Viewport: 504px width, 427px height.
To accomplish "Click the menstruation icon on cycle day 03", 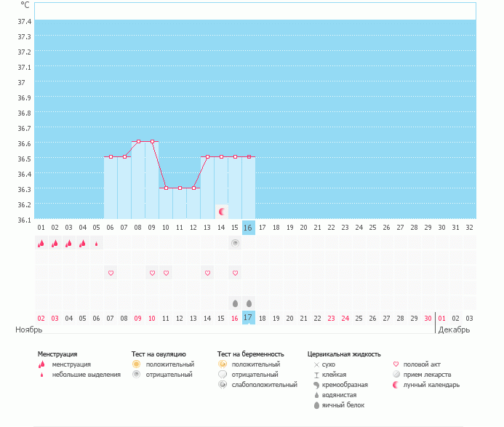I will [x=69, y=244].
